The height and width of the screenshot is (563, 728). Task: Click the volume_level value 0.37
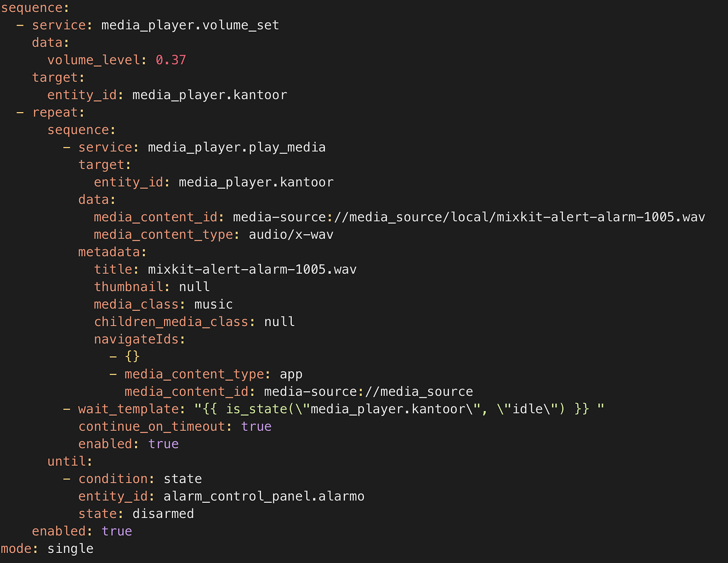[x=171, y=60]
